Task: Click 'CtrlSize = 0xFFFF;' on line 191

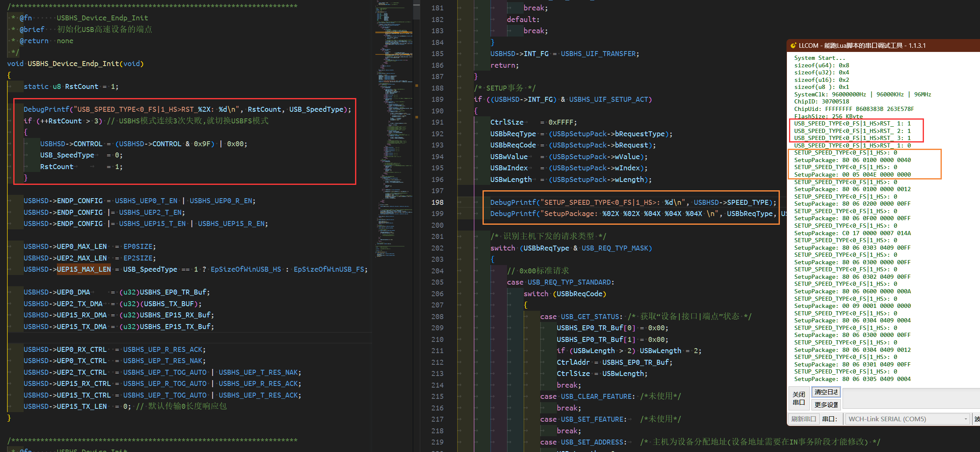Action: (534, 122)
